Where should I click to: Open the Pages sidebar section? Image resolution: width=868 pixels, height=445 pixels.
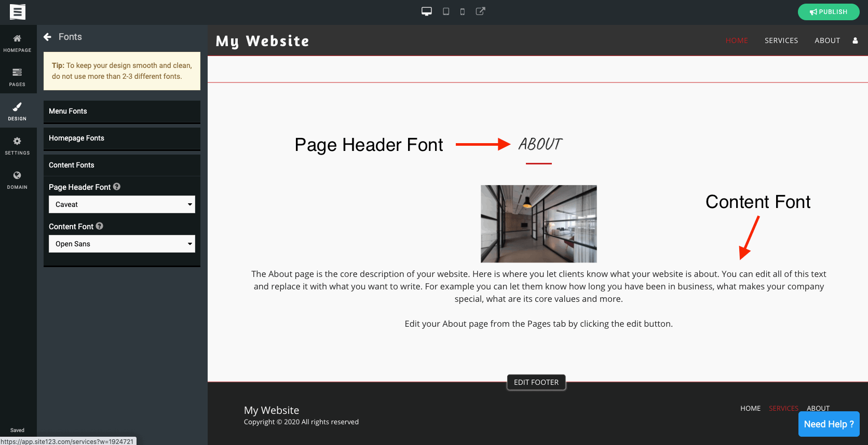click(17, 77)
